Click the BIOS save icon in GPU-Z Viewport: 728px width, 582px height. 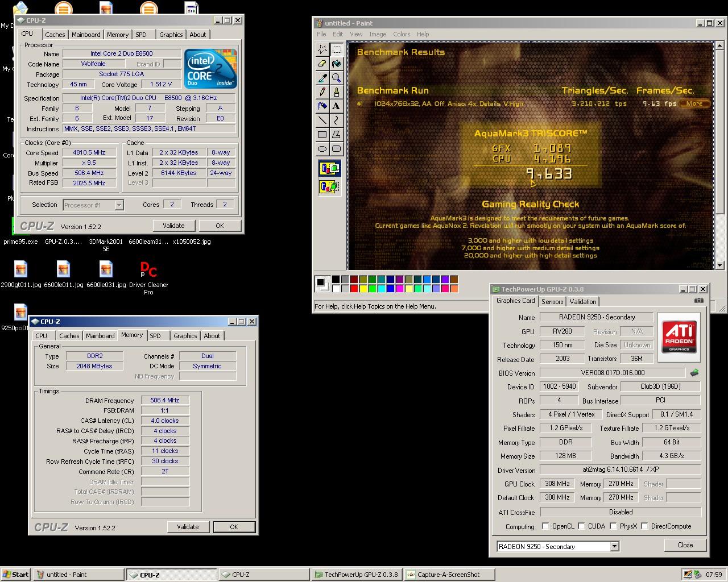coord(694,373)
